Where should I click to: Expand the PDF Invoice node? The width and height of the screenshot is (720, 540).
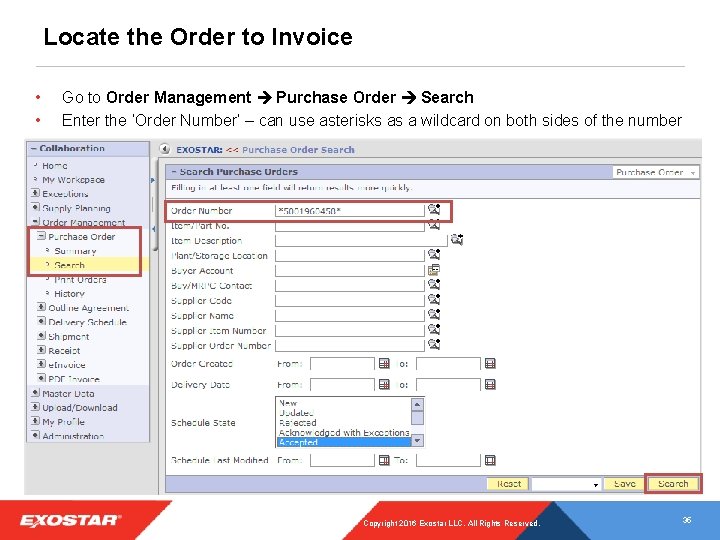(x=41, y=378)
